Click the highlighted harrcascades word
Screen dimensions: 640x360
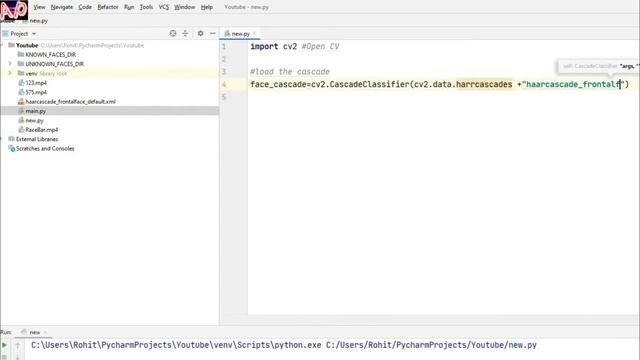click(x=484, y=84)
